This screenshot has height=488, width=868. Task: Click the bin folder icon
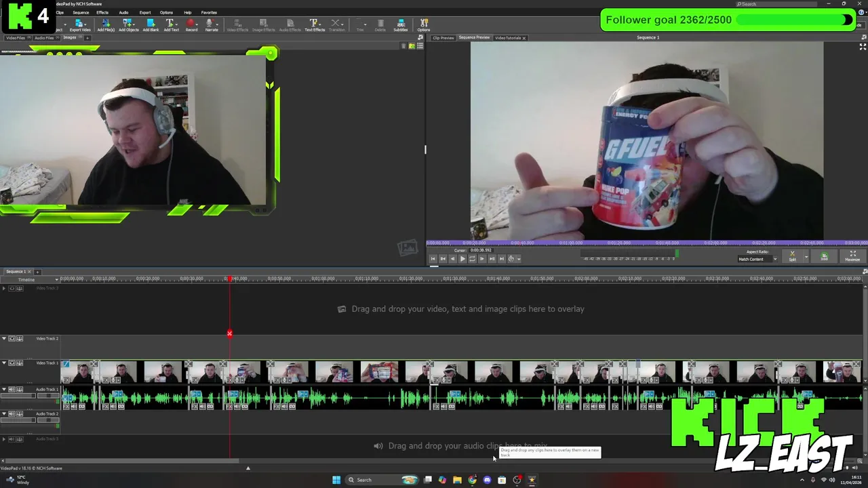412,46
